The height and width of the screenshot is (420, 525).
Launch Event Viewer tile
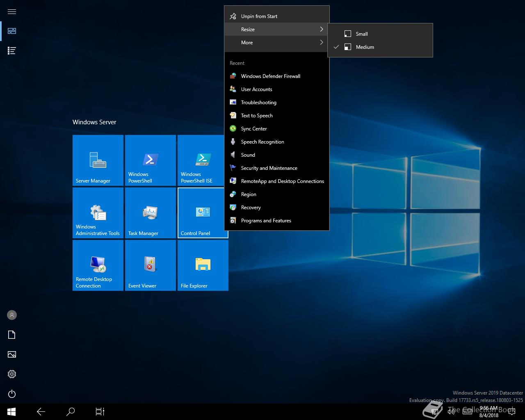click(151, 265)
